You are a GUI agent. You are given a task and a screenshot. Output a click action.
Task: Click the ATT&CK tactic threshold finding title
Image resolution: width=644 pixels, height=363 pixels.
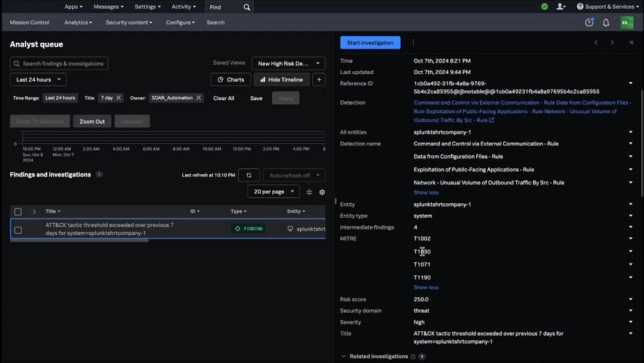tap(109, 229)
